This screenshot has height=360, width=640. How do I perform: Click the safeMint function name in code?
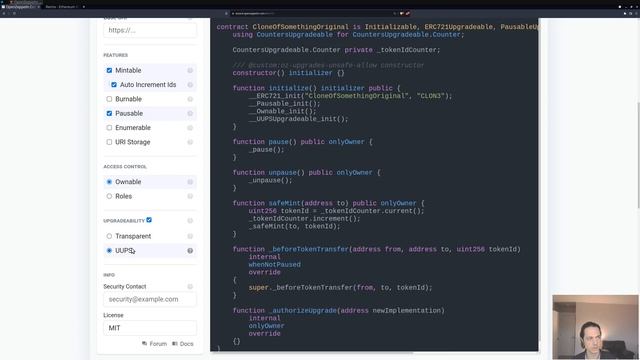point(283,203)
